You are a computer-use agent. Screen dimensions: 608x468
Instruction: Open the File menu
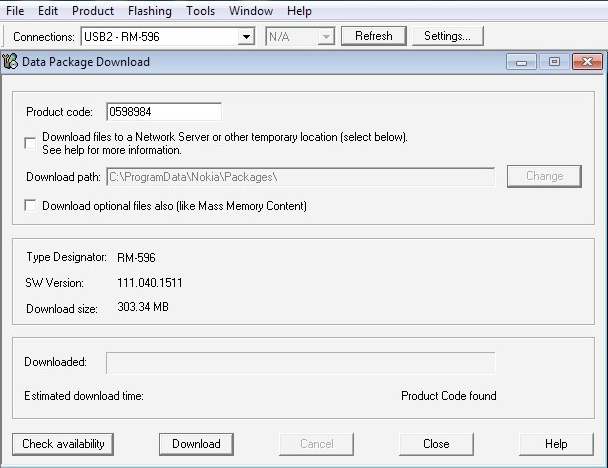click(x=15, y=11)
